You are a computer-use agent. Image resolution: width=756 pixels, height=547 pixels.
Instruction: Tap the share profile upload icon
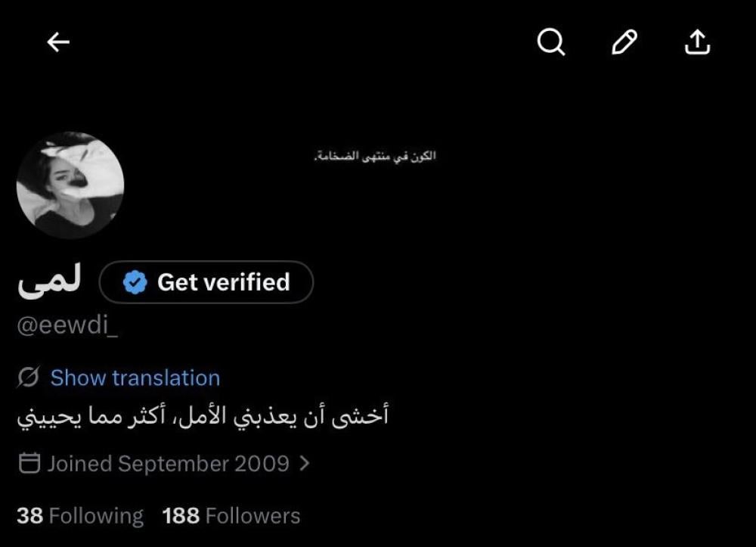coord(697,42)
